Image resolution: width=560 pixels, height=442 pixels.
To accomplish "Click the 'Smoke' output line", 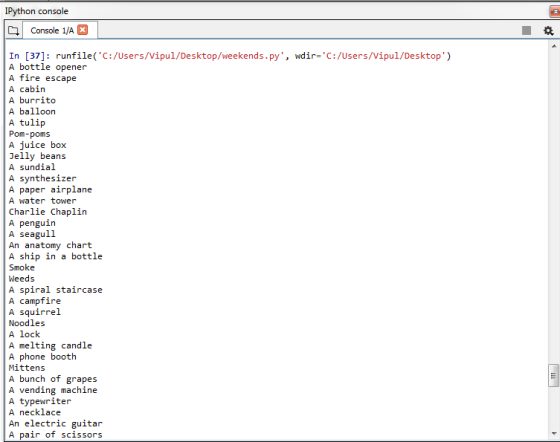I will [22, 267].
